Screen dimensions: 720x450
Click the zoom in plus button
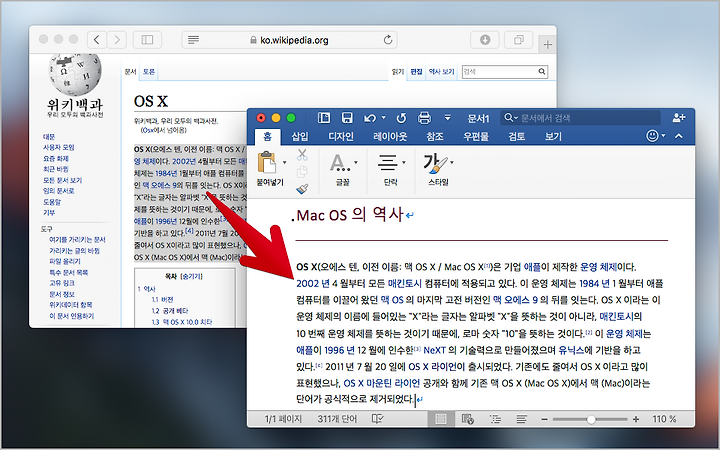tap(636, 419)
